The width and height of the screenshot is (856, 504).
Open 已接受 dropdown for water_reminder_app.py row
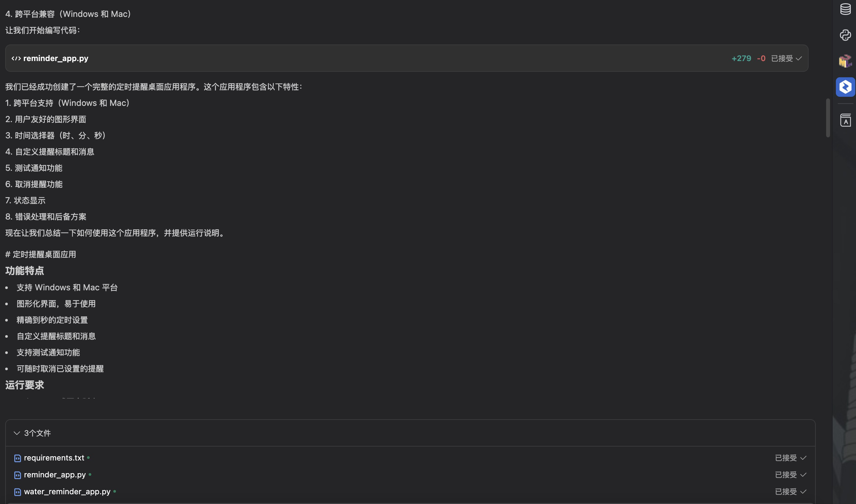[x=790, y=491]
